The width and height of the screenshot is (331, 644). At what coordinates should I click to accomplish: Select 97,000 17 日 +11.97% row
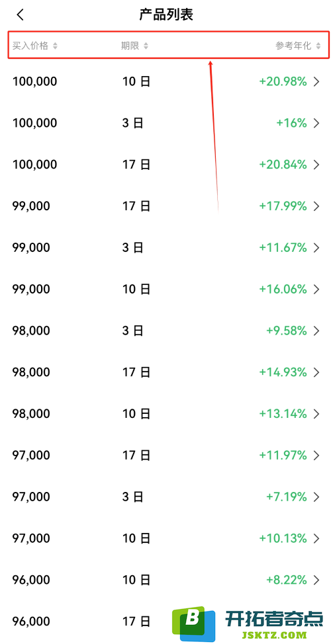pyautogui.click(x=165, y=455)
